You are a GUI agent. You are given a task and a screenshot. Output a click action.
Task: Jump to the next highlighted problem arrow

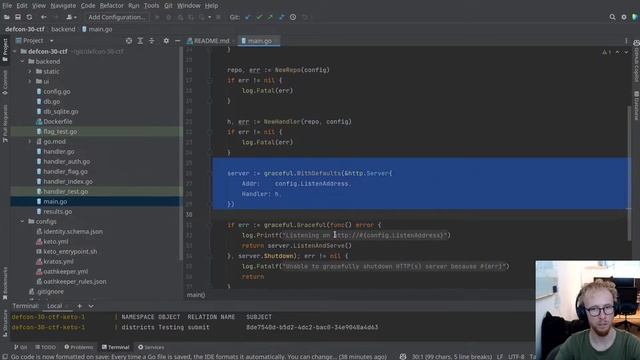click(x=626, y=52)
